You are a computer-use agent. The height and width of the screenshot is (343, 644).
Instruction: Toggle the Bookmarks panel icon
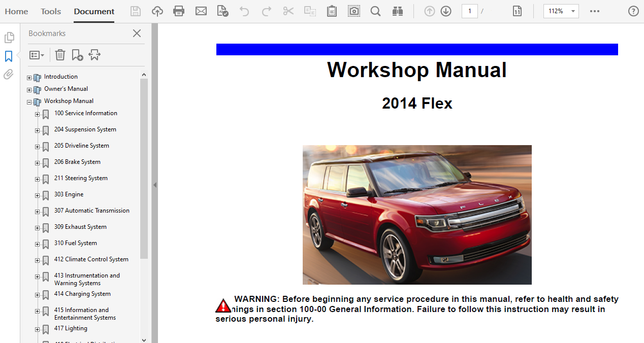click(x=9, y=56)
